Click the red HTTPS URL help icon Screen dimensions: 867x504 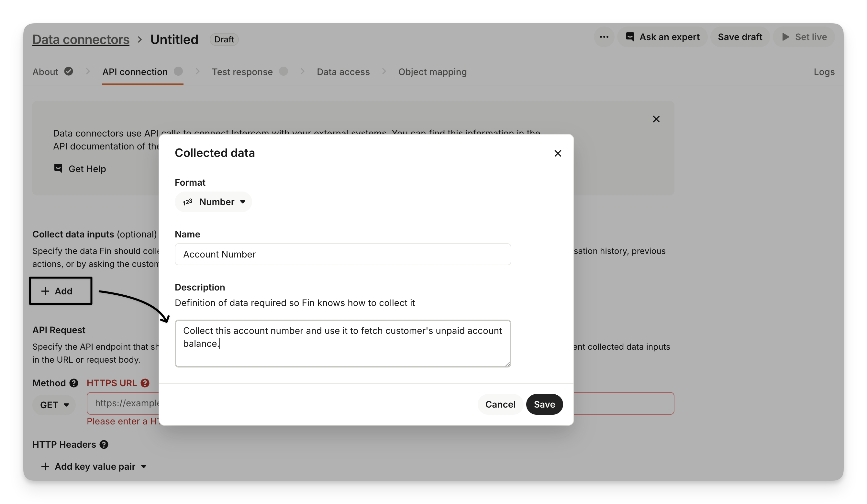145,383
